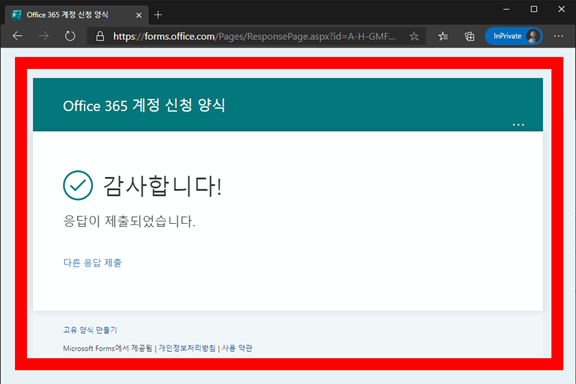The width and height of the screenshot is (576, 384).
Task: Open the 사용 약관 link
Action: point(237,348)
